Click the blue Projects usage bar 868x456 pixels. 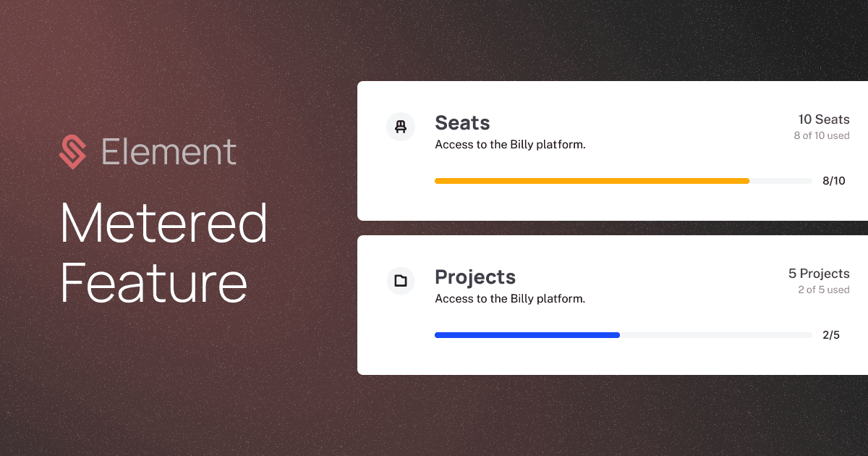coord(527,335)
